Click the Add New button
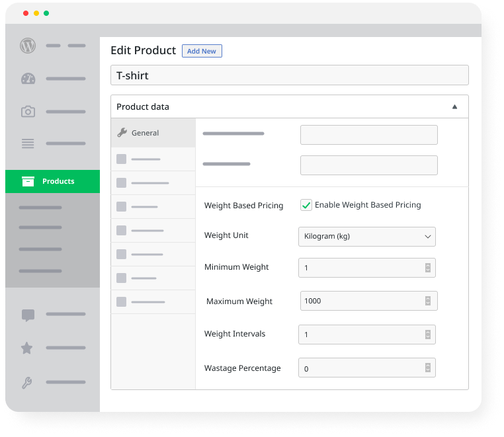The width and height of the screenshot is (504, 437). 202,51
